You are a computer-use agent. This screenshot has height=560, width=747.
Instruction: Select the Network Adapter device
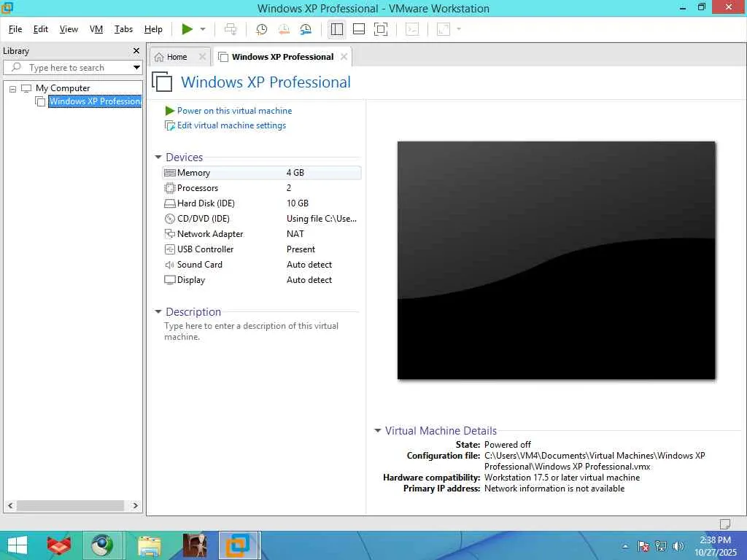click(262, 234)
